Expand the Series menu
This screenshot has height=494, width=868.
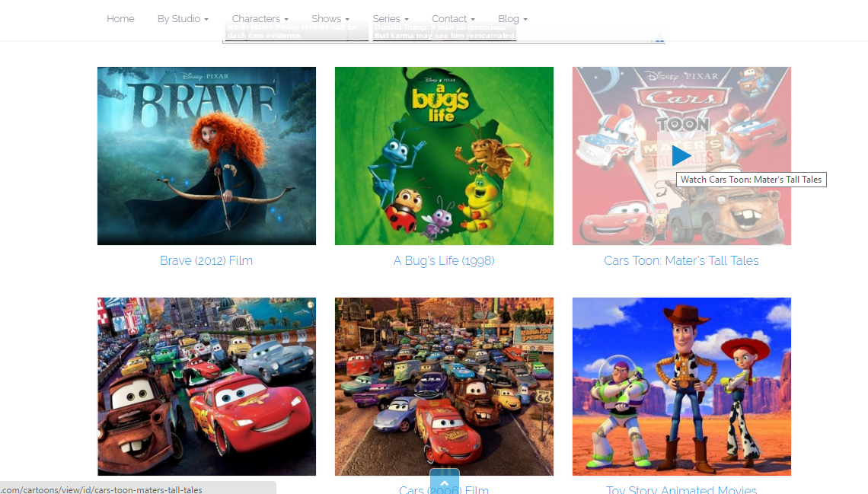tap(391, 18)
